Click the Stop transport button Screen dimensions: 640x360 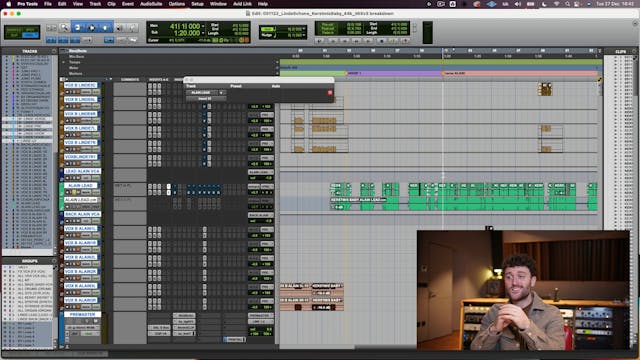381,41
